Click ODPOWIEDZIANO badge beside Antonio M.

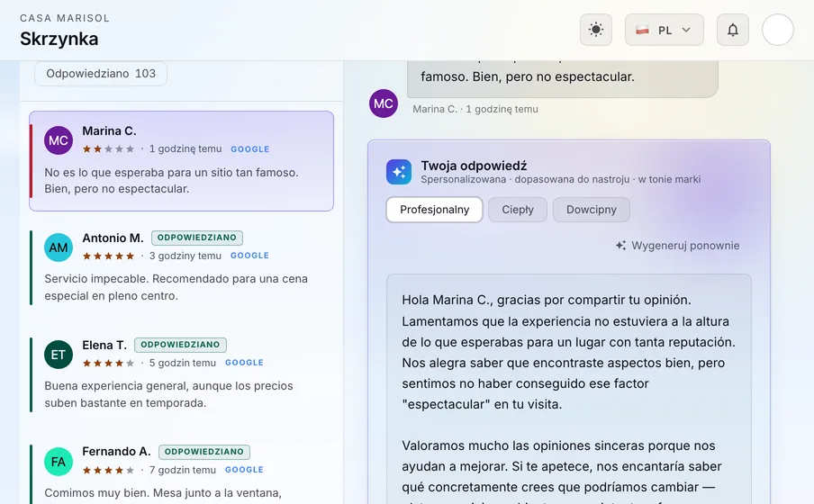[x=197, y=238]
